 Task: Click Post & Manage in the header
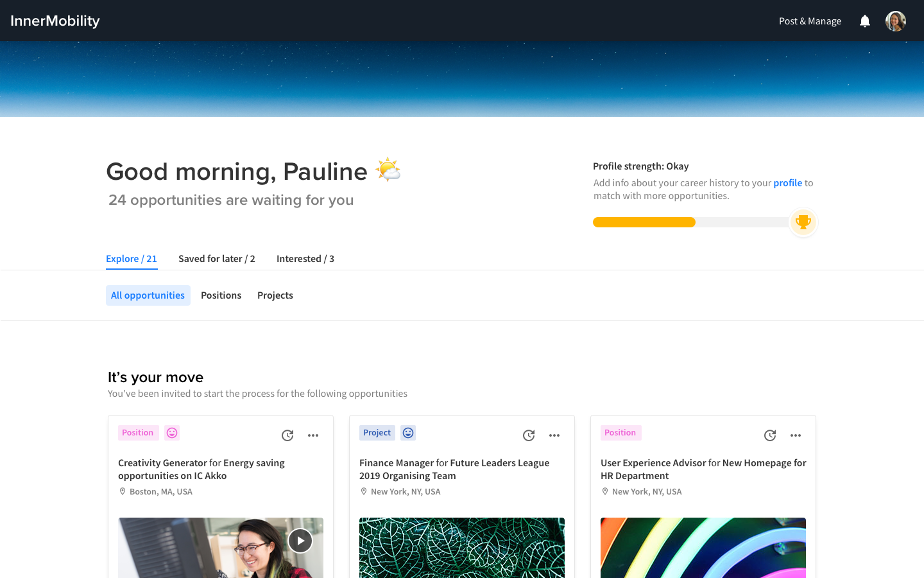point(810,21)
